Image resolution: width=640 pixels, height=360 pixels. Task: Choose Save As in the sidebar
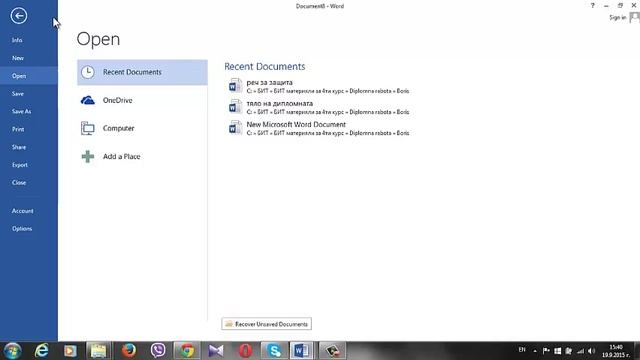pos(21,111)
